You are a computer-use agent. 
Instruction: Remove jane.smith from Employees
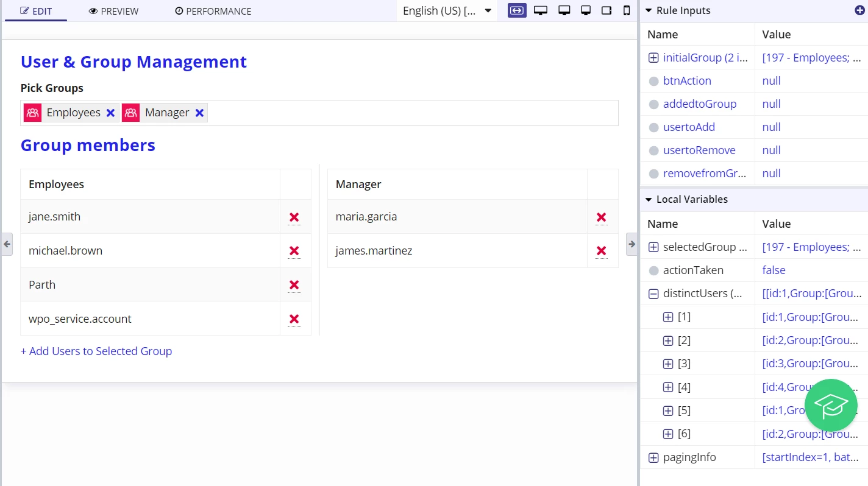point(294,217)
